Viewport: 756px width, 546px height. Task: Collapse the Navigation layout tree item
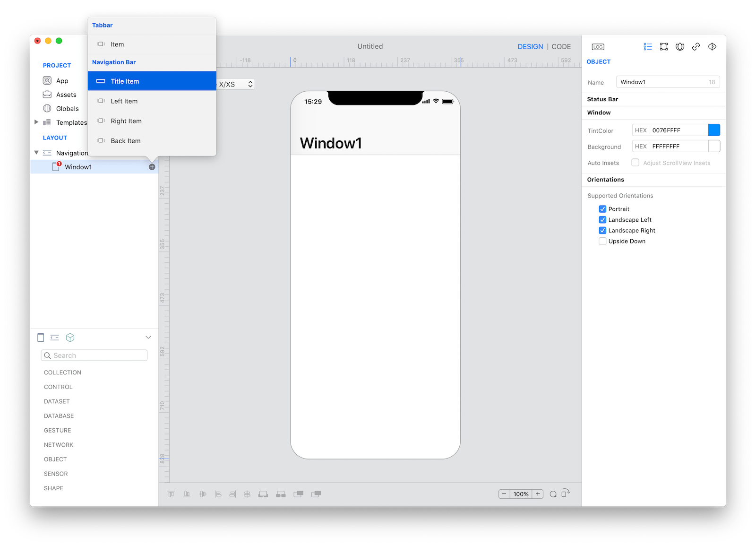pos(36,153)
